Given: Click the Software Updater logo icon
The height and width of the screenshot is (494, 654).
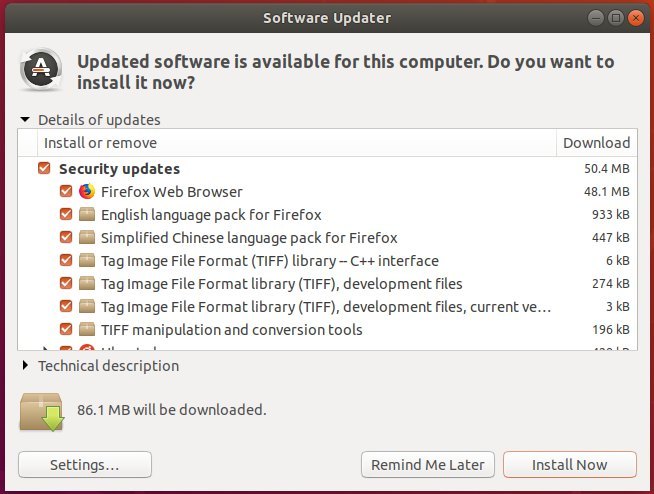Looking at the screenshot, I should [41, 70].
